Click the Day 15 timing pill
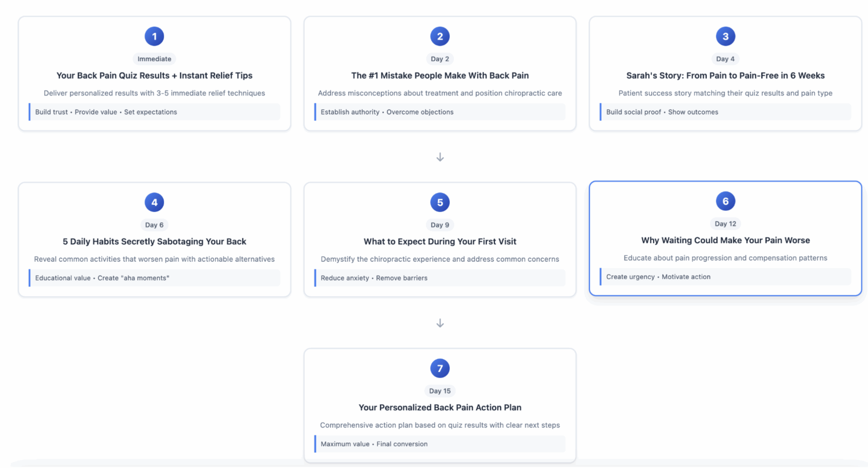The width and height of the screenshot is (868, 468). [440, 391]
